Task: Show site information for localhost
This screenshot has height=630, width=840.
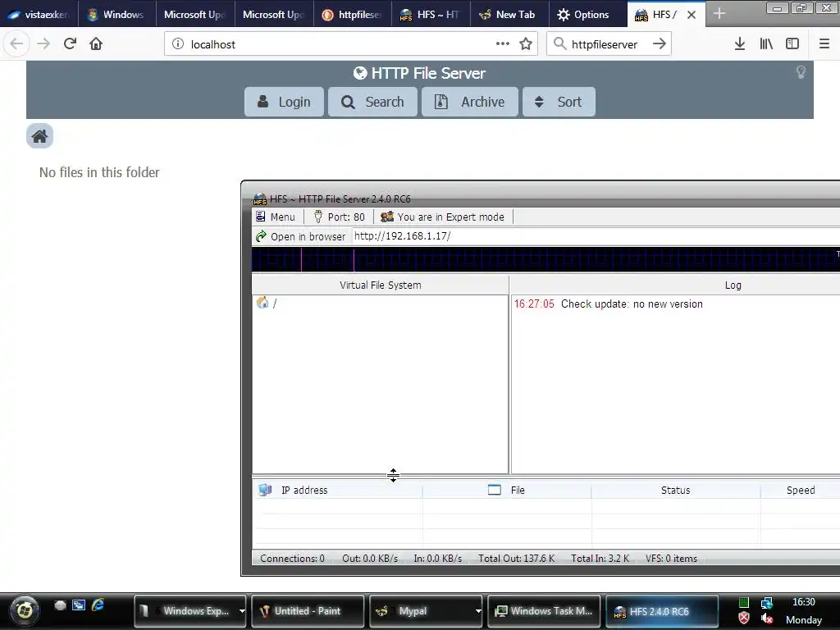Action: tap(178, 44)
